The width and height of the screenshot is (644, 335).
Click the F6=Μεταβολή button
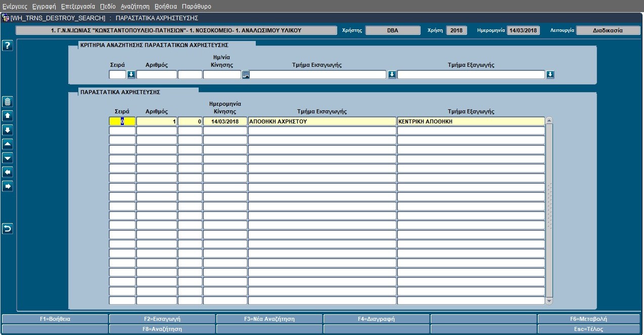point(588,319)
